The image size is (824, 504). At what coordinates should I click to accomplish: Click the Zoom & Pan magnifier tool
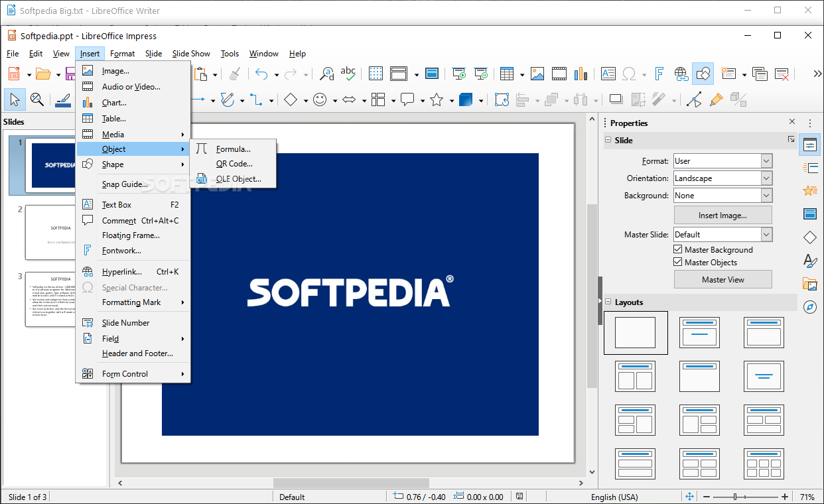click(x=37, y=99)
